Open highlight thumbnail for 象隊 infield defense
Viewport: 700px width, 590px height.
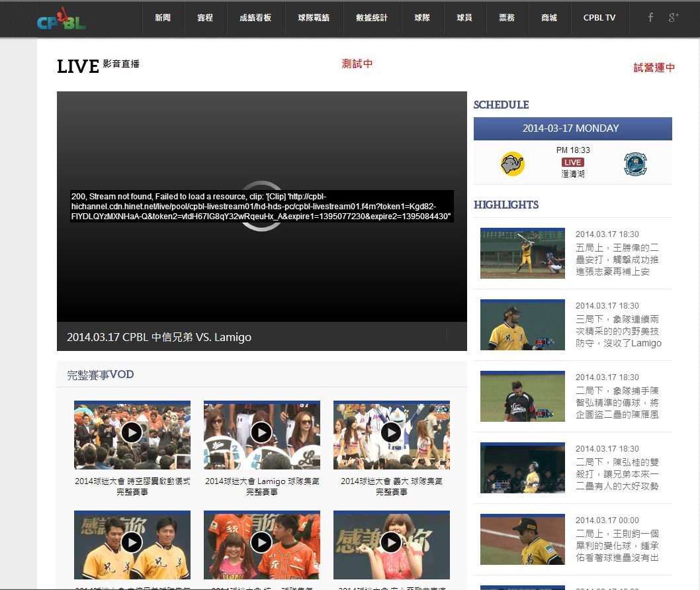pos(522,325)
